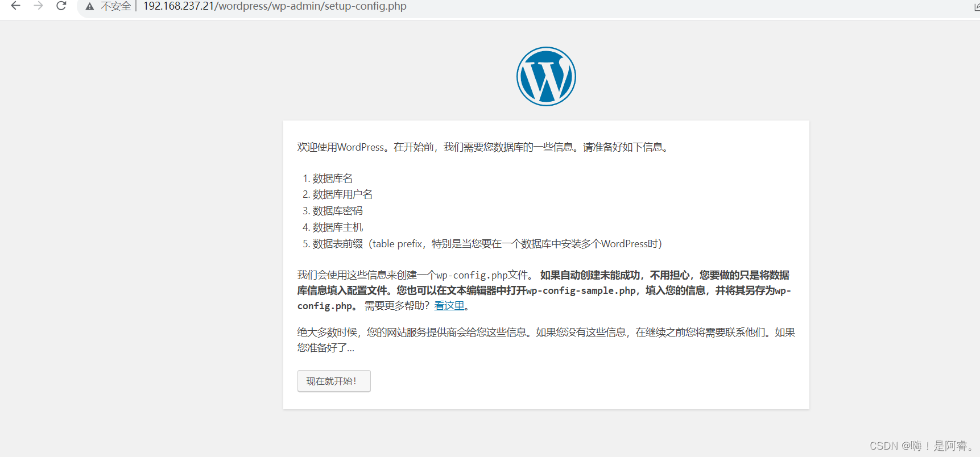
Task: Open the WordPress logo at page top
Action: [546, 76]
